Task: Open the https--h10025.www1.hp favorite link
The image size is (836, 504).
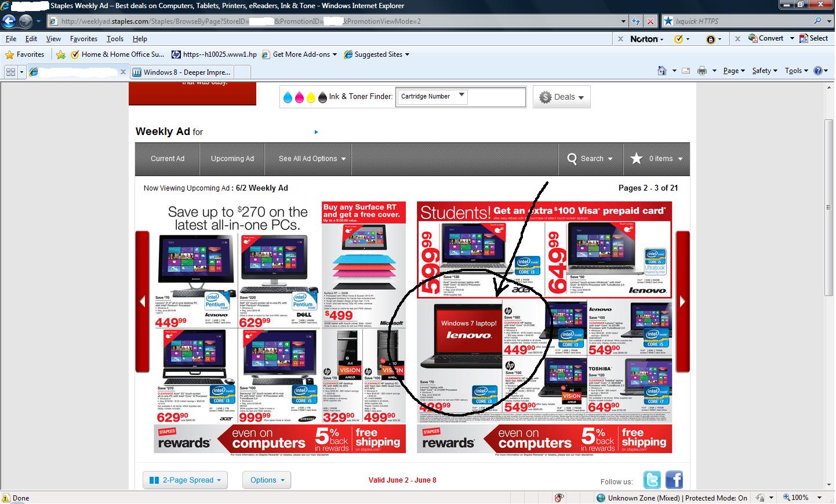Action: 215,54
